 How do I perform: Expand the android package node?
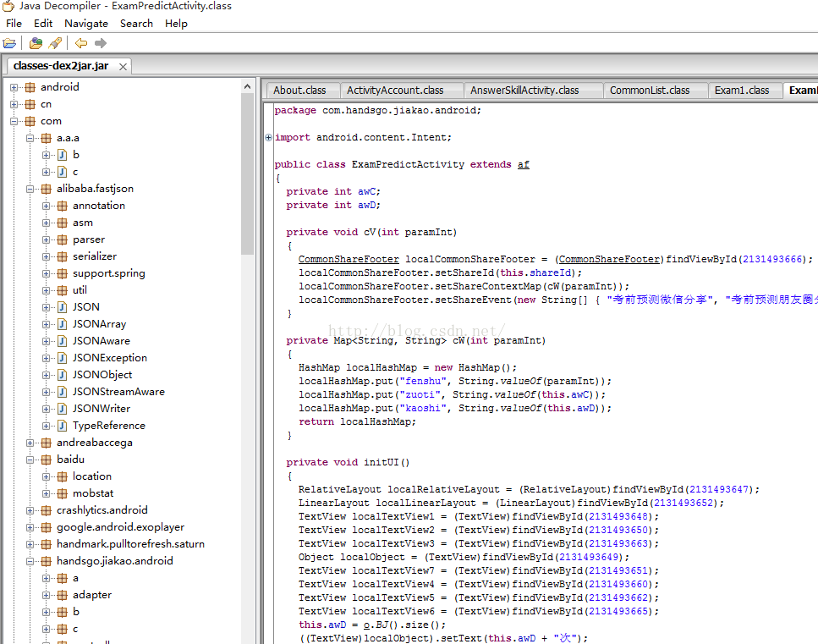(14, 87)
